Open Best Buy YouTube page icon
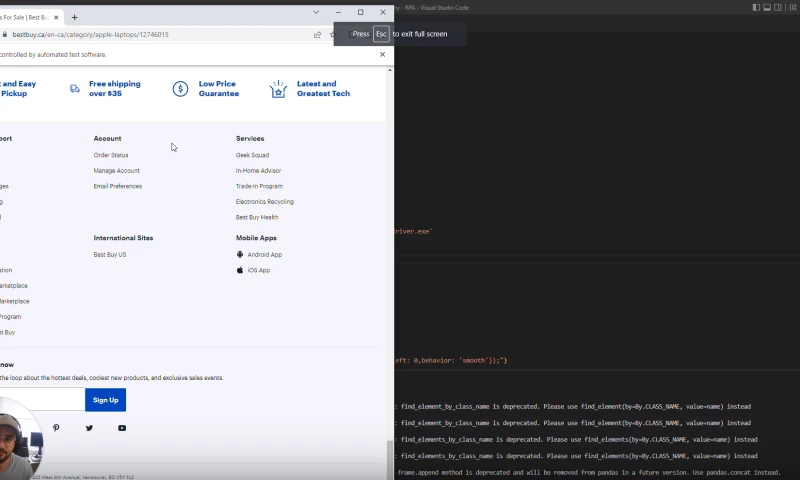Screen dimensions: 800x480 point(122,428)
